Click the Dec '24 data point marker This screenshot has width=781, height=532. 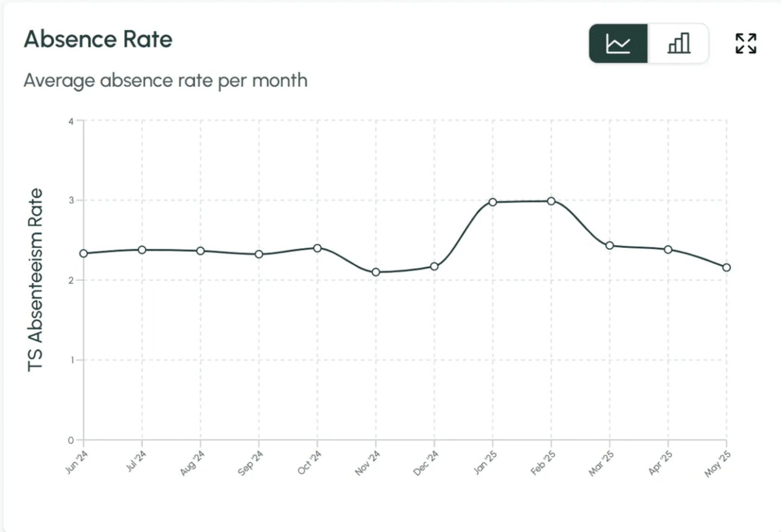coord(434,266)
